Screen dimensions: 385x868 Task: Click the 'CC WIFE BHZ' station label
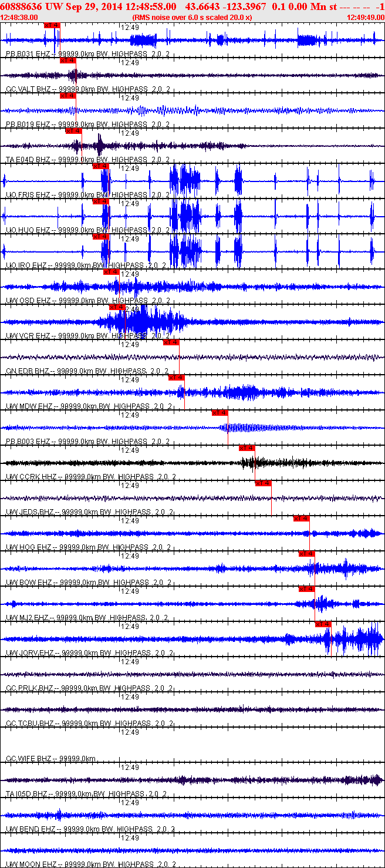(29, 759)
